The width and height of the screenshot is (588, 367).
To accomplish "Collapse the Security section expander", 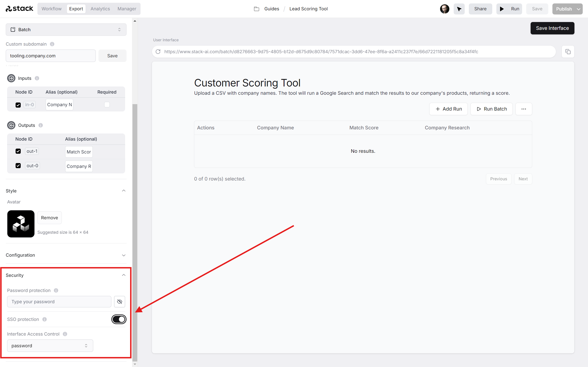I will pos(124,275).
